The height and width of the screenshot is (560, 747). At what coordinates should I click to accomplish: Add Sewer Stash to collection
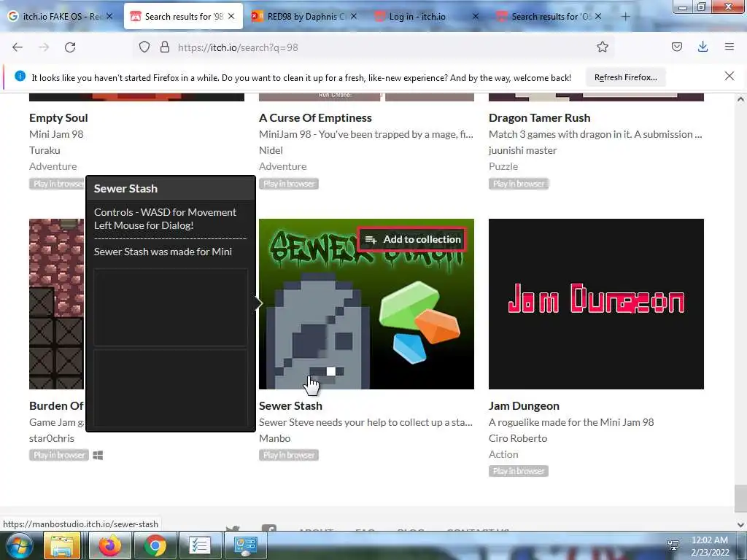point(413,239)
